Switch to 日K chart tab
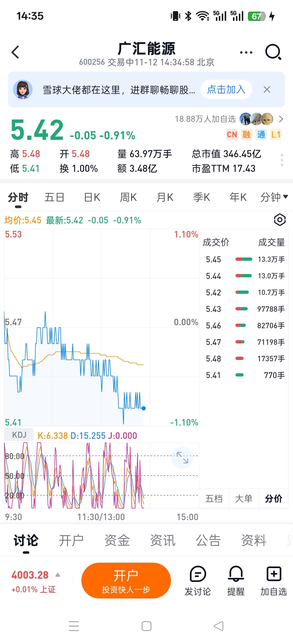 (x=92, y=197)
